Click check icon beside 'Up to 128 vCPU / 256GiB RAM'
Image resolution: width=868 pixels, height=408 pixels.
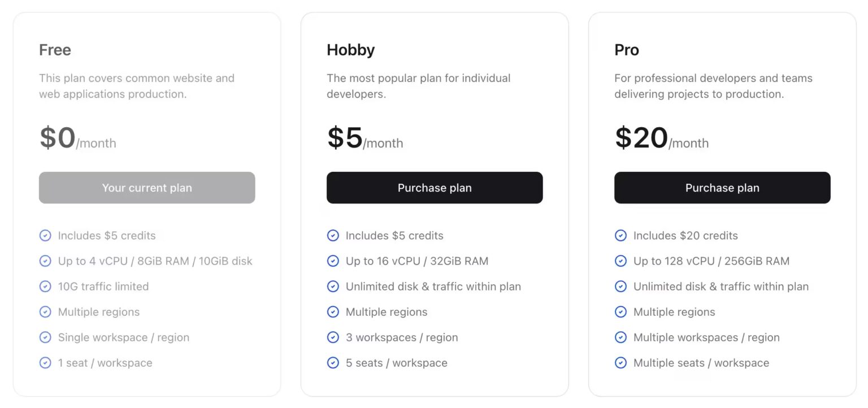point(620,261)
